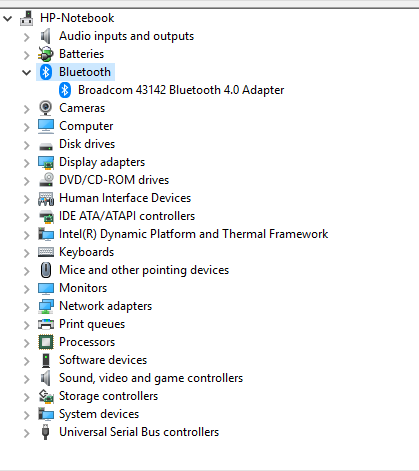
Task: Select the Human Interface Devices label
Action: (x=125, y=198)
